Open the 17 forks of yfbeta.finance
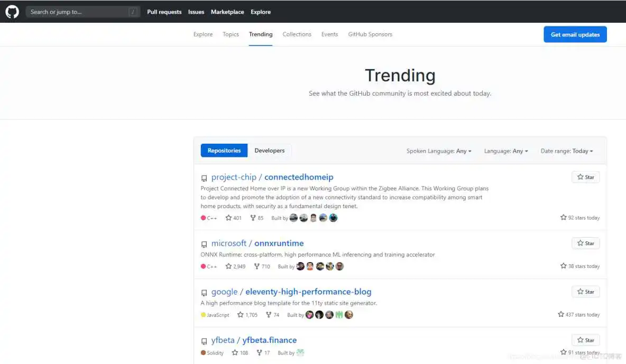The height and width of the screenshot is (364, 626). pyautogui.click(x=263, y=353)
